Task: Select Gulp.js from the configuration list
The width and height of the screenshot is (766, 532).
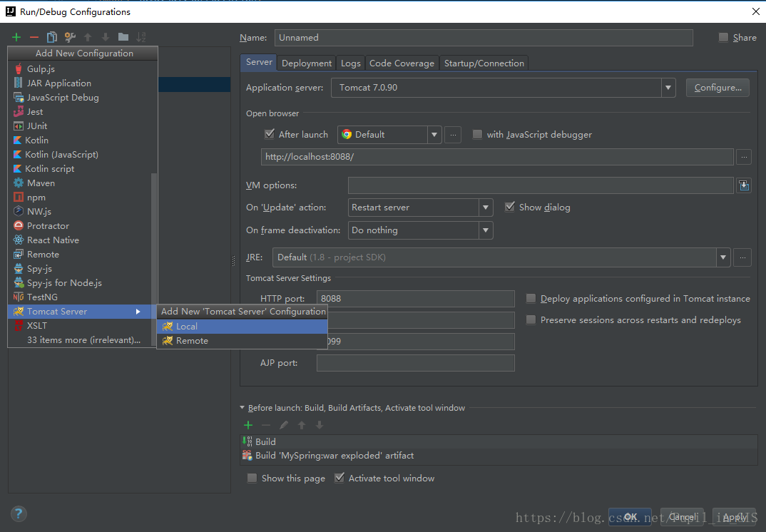Action: tap(83, 69)
